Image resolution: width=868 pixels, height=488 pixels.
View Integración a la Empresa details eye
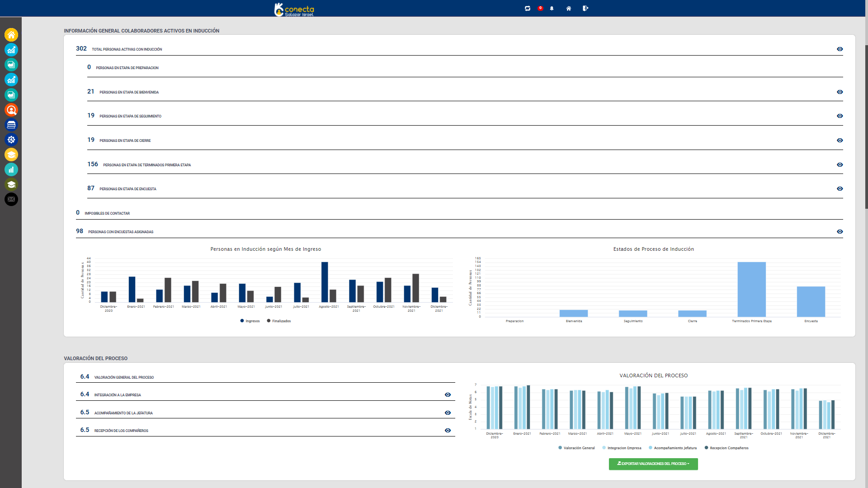pyautogui.click(x=448, y=395)
